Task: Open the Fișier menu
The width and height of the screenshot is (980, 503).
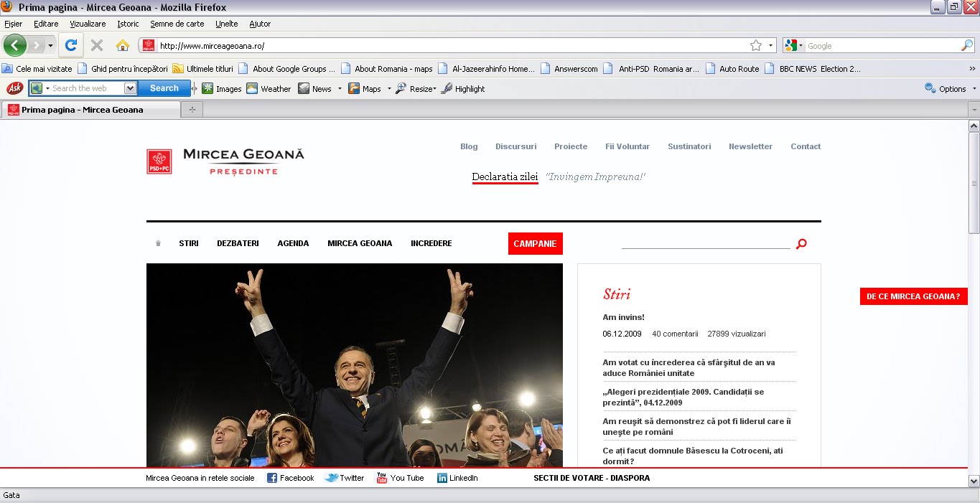Action: [14, 24]
